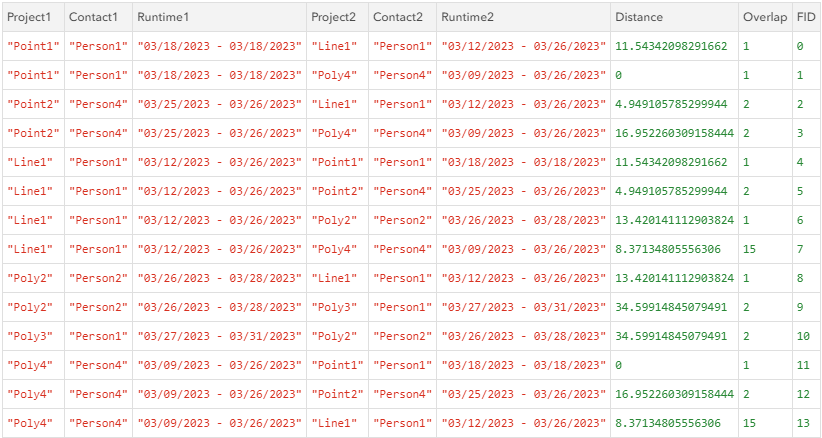Sort by the Distance column header
This screenshot has height=438, width=822.
point(639,17)
